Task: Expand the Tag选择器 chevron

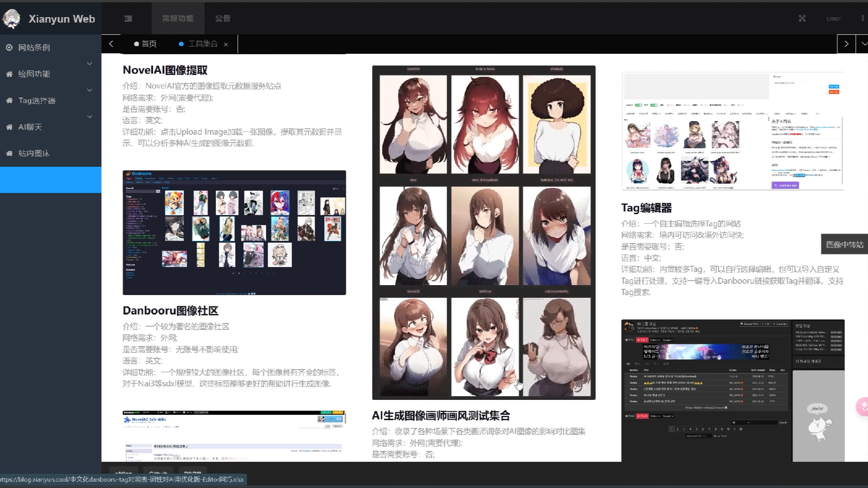Action: (90, 90)
